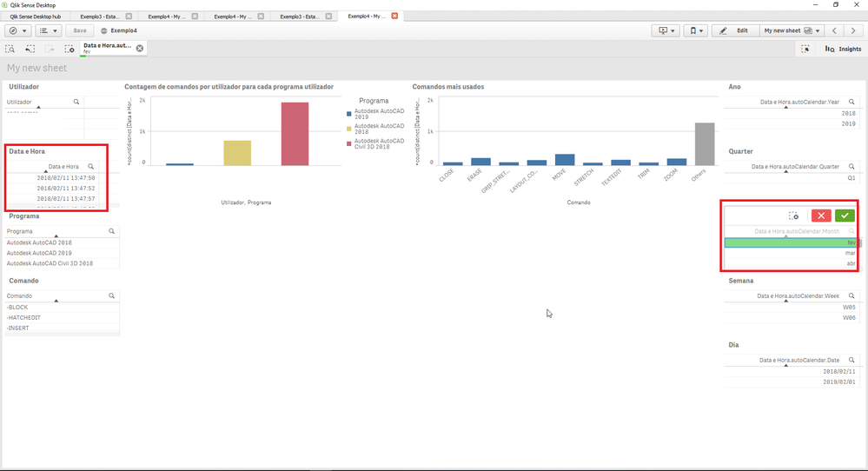
Task: Go to next sheet arrow
Action: (853, 31)
